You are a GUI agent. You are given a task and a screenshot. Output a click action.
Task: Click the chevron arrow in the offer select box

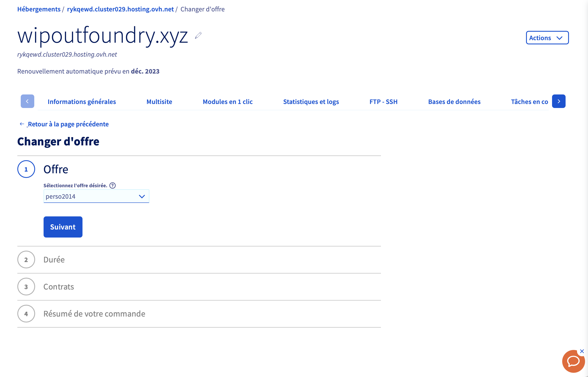click(142, 196)
